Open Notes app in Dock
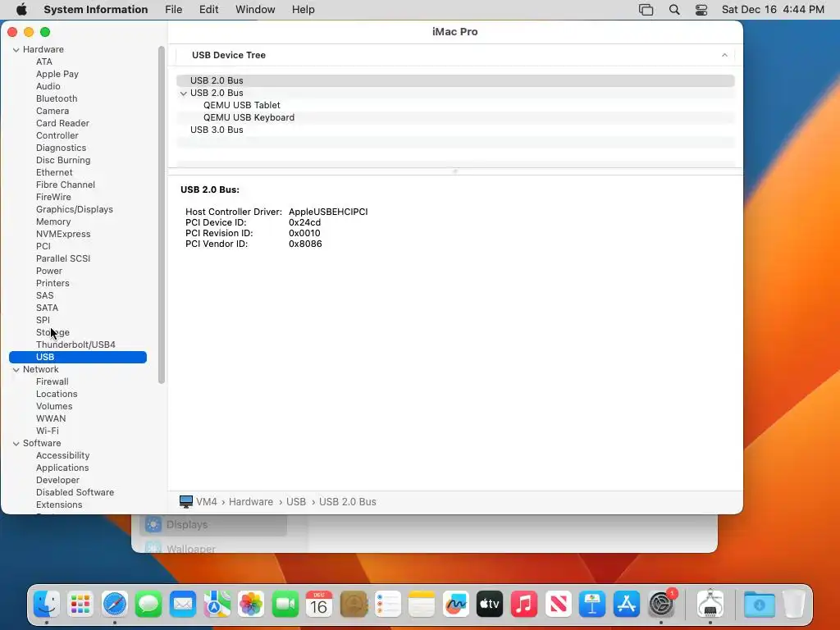 coord(422,605)
